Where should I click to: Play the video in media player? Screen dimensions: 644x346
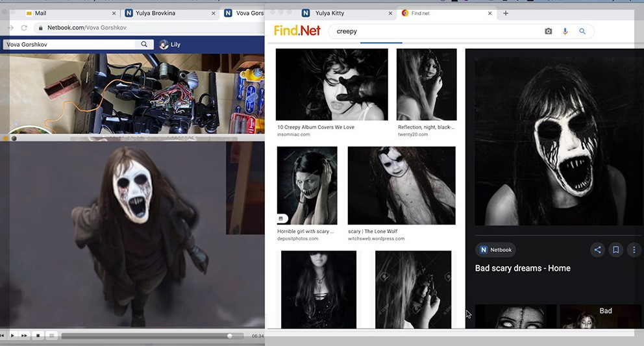pos(12,336)
